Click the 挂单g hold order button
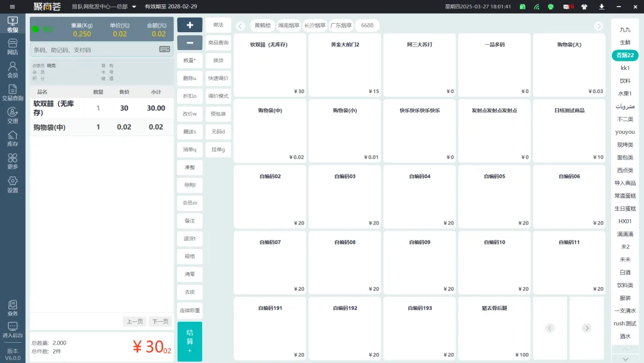Viewport: 644px width, 363px height. (218, 149)
